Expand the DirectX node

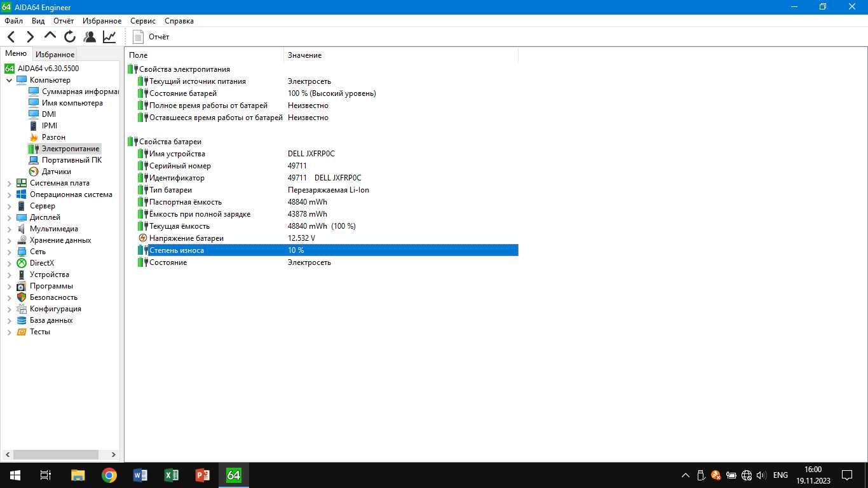click(9, 263)
